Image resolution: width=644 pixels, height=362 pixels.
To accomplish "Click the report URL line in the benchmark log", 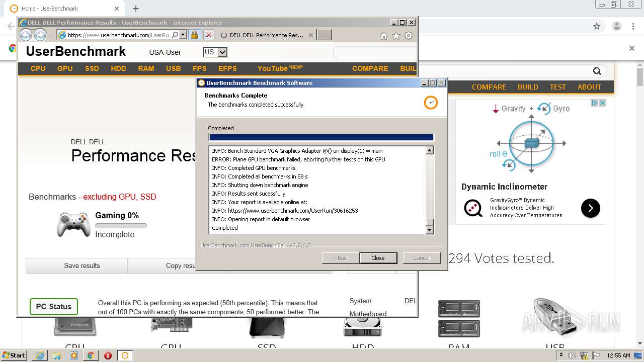I will pos(285,211).
